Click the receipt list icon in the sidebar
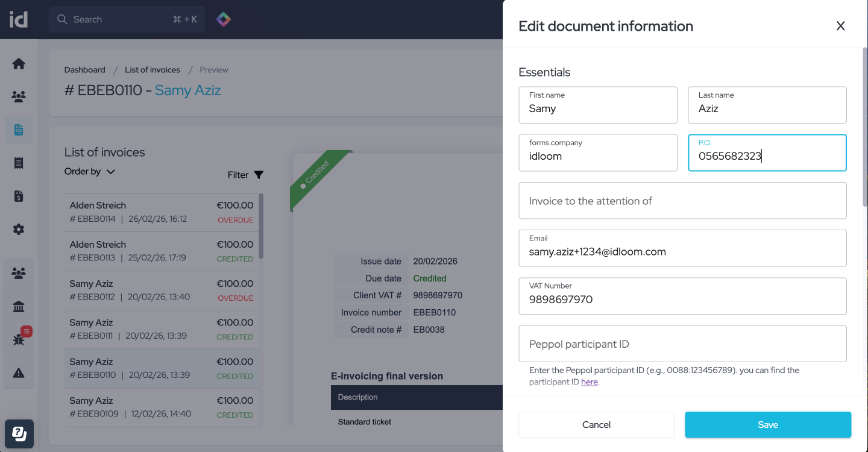Viewport: 868px width, 452px height. click(19, 162)
